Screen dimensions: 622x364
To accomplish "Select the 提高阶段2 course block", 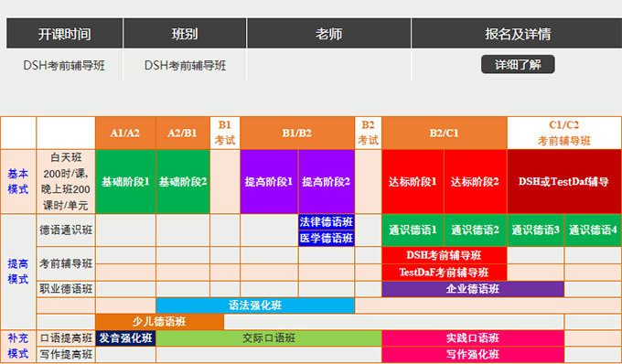I will click(x=326, y=182).
